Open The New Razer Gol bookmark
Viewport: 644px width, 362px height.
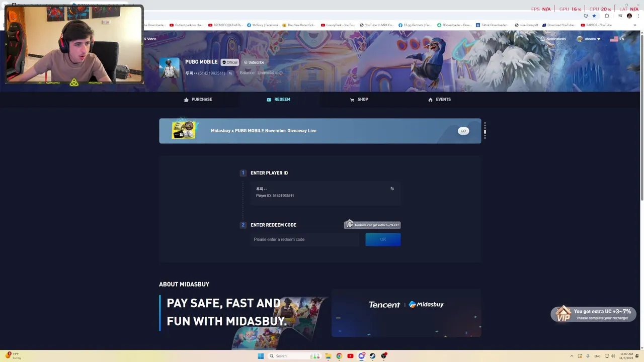point(299,25)
